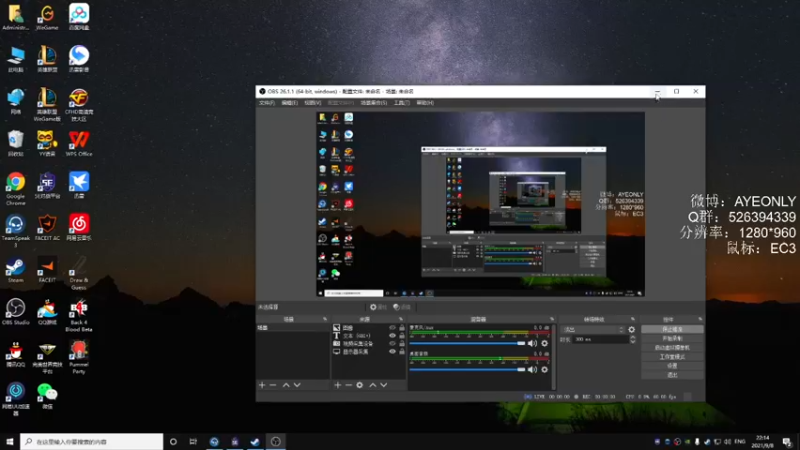The width and height of the screenshot is (800, 450).
Task: Click the Studio Mode button
Action: (x=672, y=357)
